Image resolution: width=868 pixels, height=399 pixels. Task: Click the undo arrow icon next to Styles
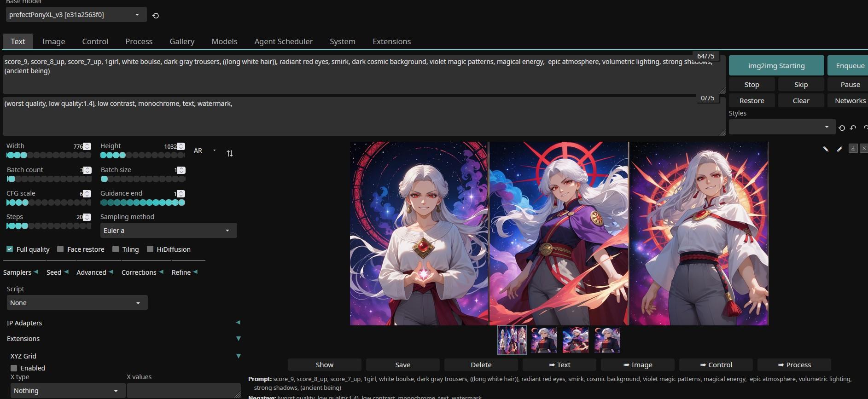coord(853,128)
